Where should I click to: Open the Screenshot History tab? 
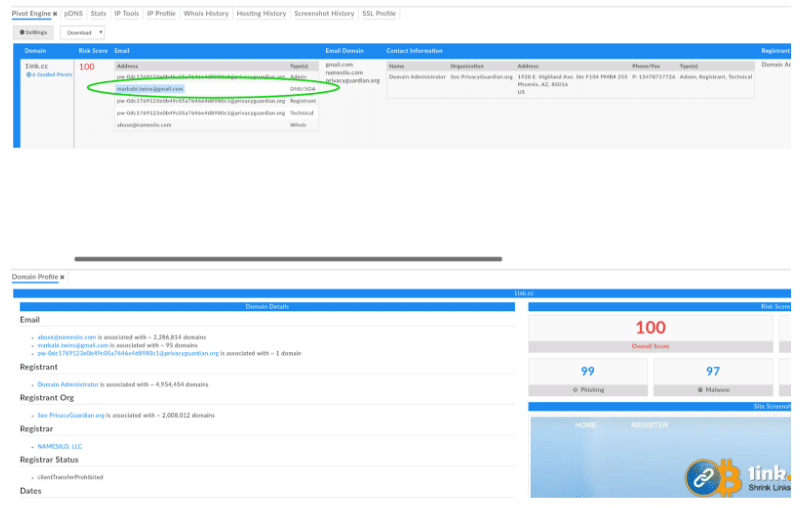324,13
